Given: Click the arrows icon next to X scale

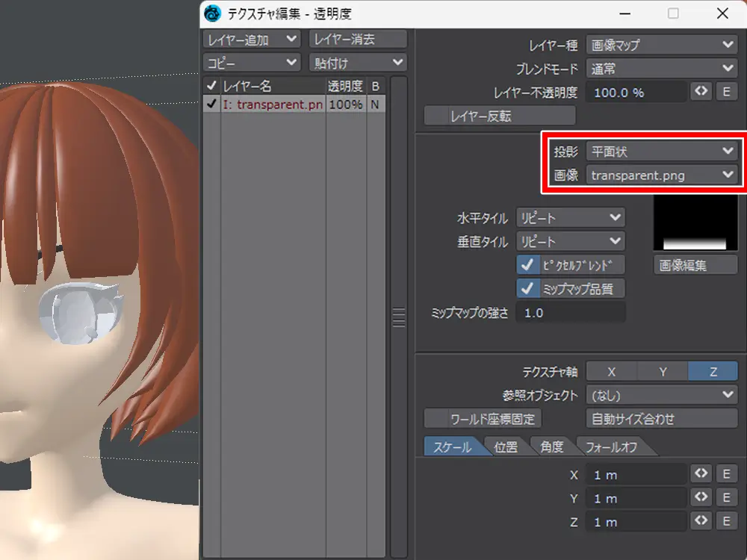Looking at the screenshot, I should point(701,474).
